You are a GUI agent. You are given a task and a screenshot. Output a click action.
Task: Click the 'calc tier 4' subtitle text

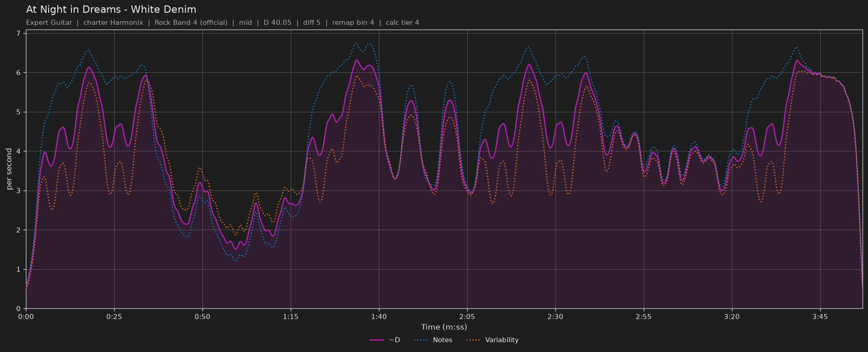pos(403,22)
